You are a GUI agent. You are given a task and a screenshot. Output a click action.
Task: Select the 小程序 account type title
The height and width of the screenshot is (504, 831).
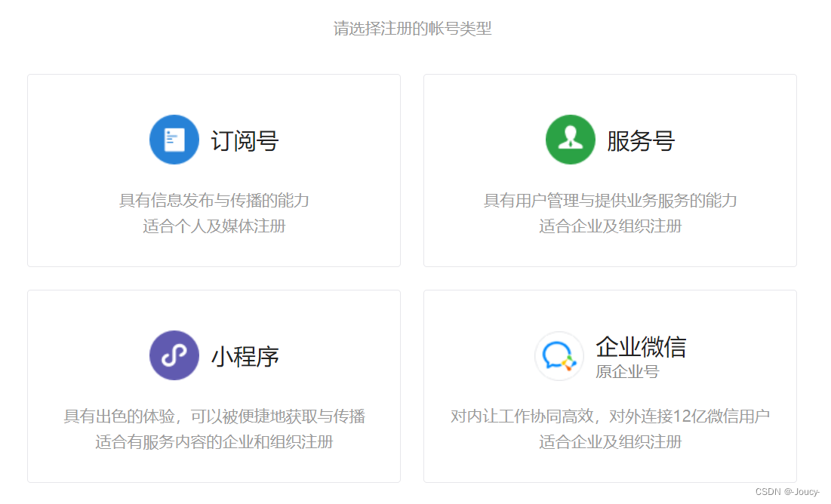[x=245, y=357]
